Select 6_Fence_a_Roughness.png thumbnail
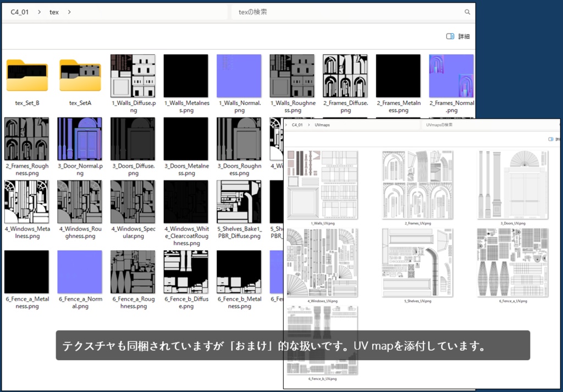The width and height of the screenshot is (563, 392). click(133, 272)
